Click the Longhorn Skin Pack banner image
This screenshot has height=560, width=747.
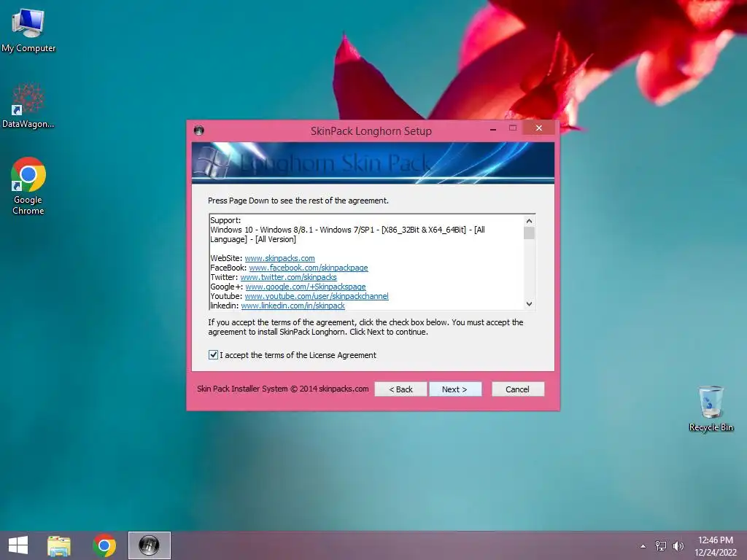click(x=373, y=163)
